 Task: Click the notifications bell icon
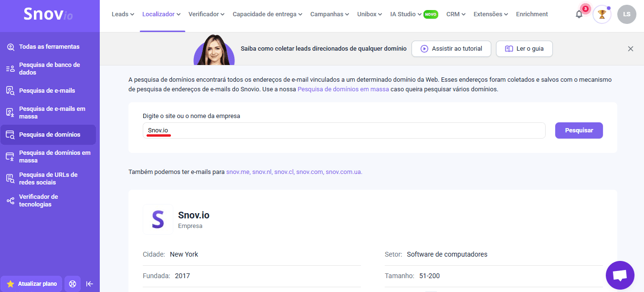(579, 14)
